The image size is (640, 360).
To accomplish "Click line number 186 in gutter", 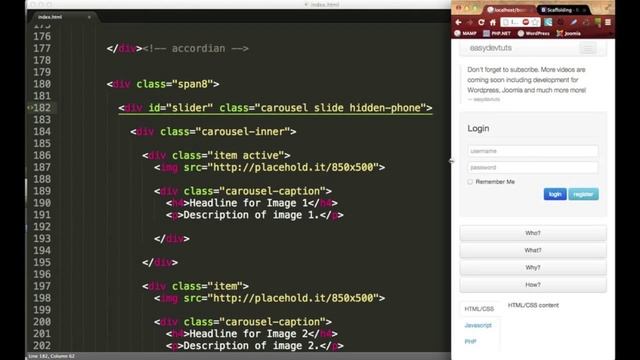I will coord(42,156).
